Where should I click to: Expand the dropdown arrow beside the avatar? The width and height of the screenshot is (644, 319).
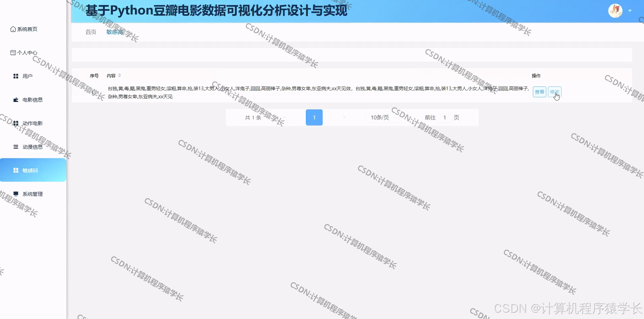point(630,11)
